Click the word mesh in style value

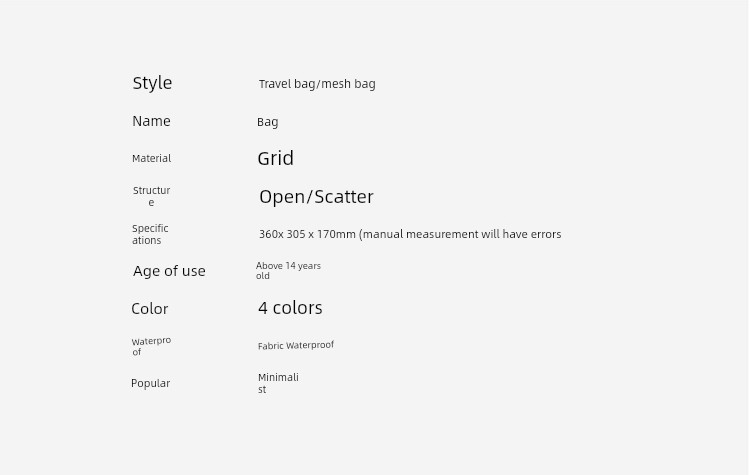[336, 84]
